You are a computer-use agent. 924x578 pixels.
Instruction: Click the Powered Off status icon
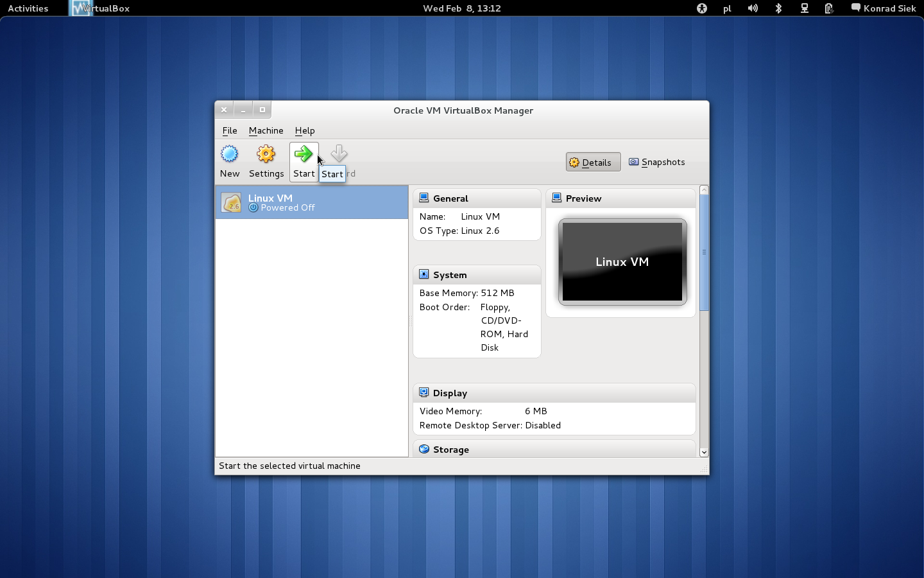tap(253, 207)
